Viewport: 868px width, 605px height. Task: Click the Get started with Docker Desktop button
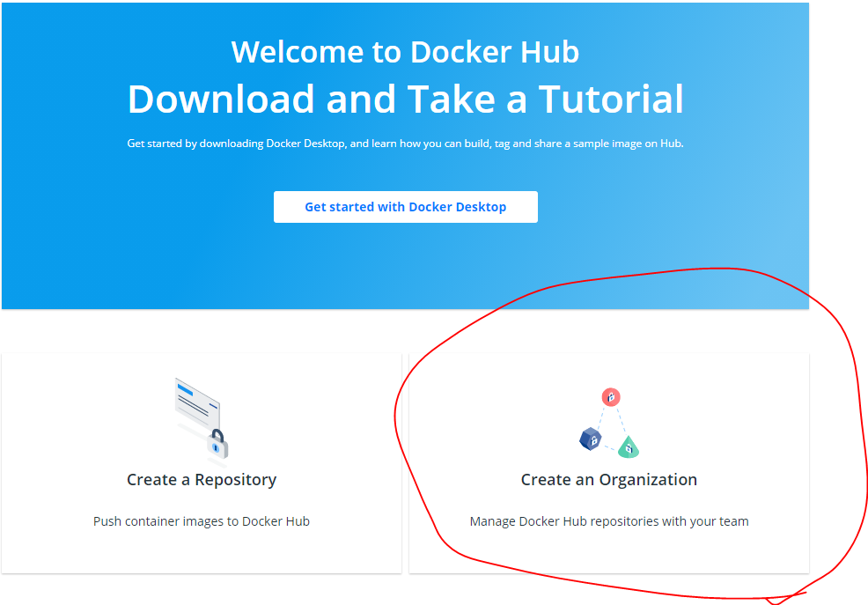tap(405, 207)
